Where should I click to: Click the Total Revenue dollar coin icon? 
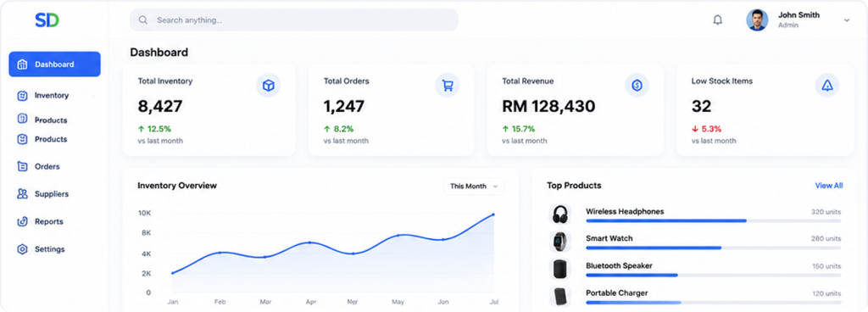tap(637, 85)
